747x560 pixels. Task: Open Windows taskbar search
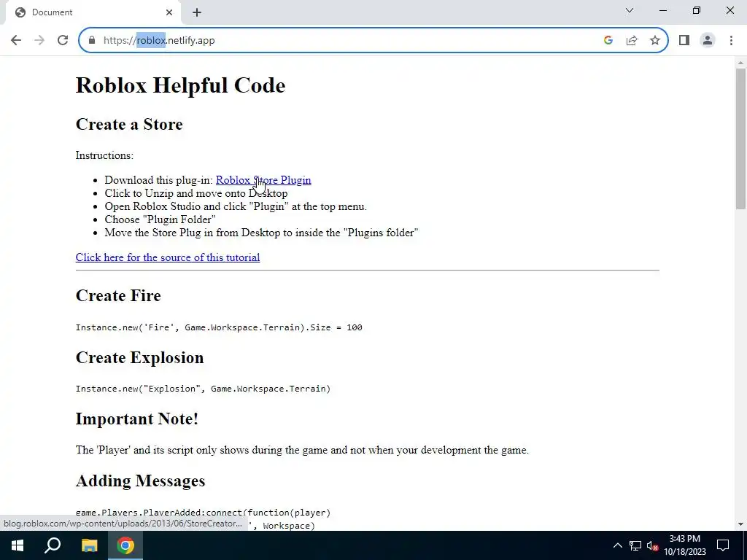pos(53,545)
